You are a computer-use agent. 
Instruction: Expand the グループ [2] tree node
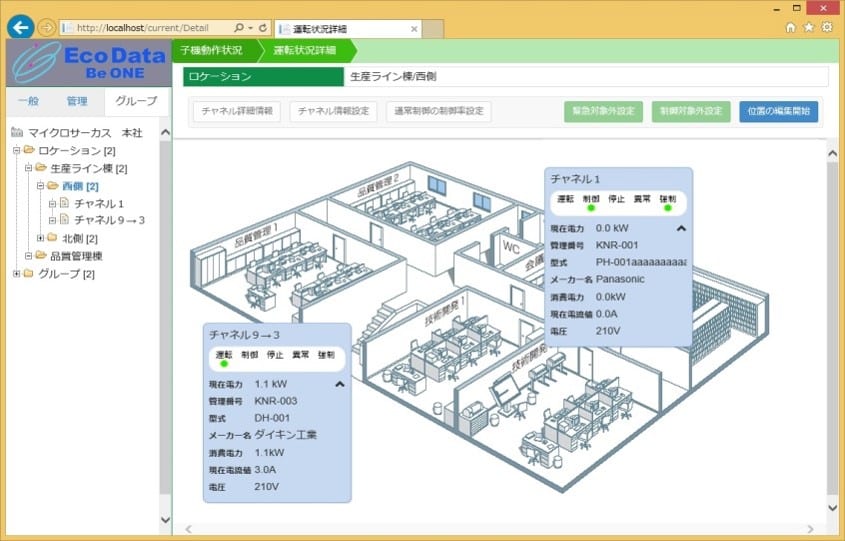coord(17,274)
